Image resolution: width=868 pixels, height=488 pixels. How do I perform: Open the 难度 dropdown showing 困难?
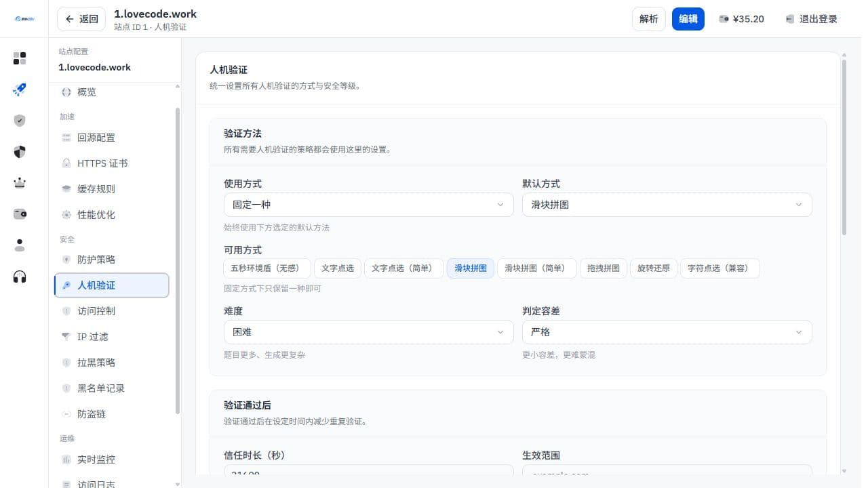tap(369, 332)
